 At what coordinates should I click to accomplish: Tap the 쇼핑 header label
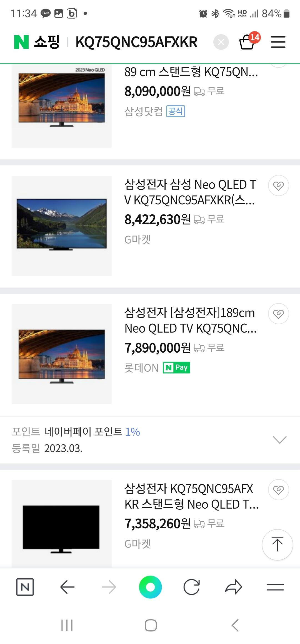pos(47,42)
